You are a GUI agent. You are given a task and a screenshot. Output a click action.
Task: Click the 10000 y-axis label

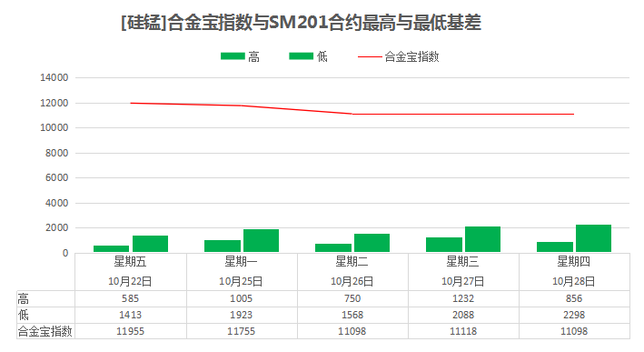(54, 128)
